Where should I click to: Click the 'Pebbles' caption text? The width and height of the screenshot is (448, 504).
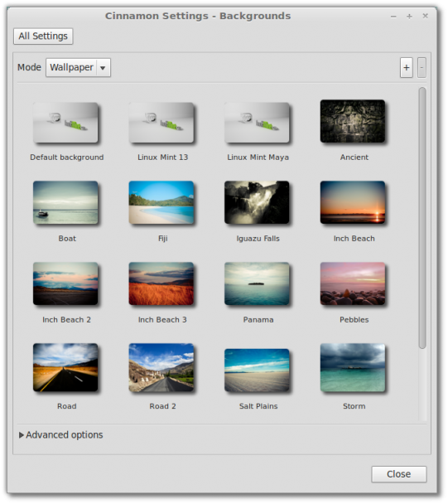tap(354, 320)
